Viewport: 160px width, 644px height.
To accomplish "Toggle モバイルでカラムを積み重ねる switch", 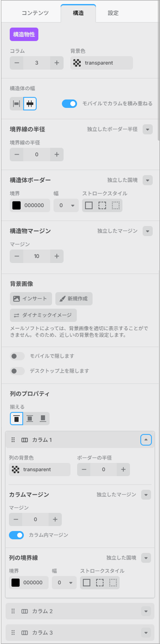I will click(69, 104).
